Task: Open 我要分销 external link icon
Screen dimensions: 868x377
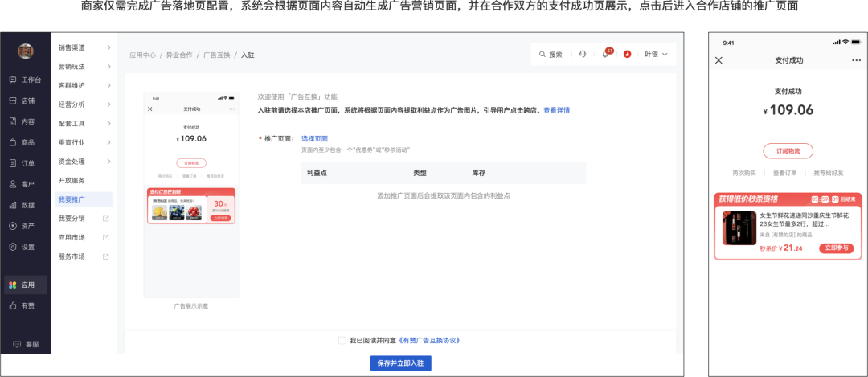Action: (x=106, y=219)
